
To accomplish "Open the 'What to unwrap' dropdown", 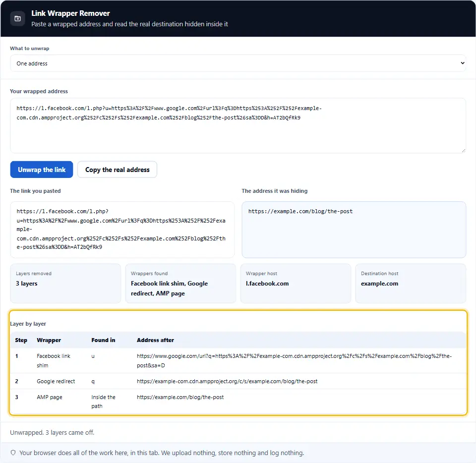I will (238, 63).
